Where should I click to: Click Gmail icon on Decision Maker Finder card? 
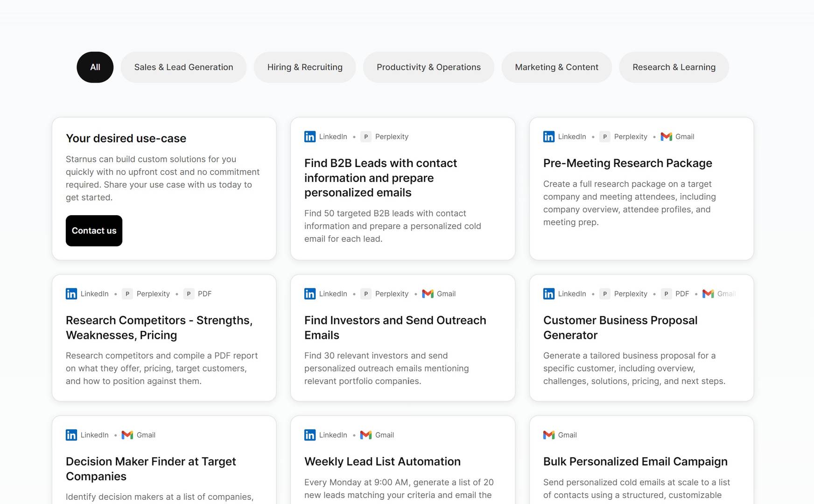click(x=127, y=435)
